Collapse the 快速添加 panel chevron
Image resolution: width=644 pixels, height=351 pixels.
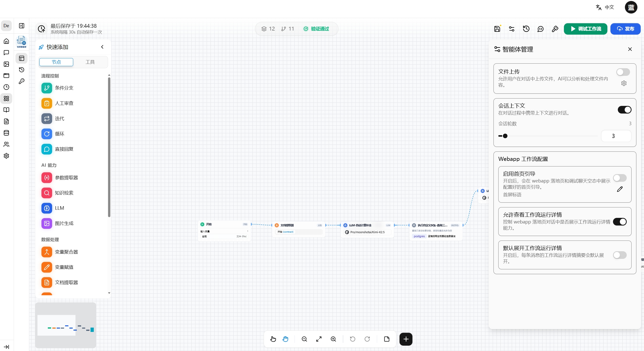(x=102, y=47)
